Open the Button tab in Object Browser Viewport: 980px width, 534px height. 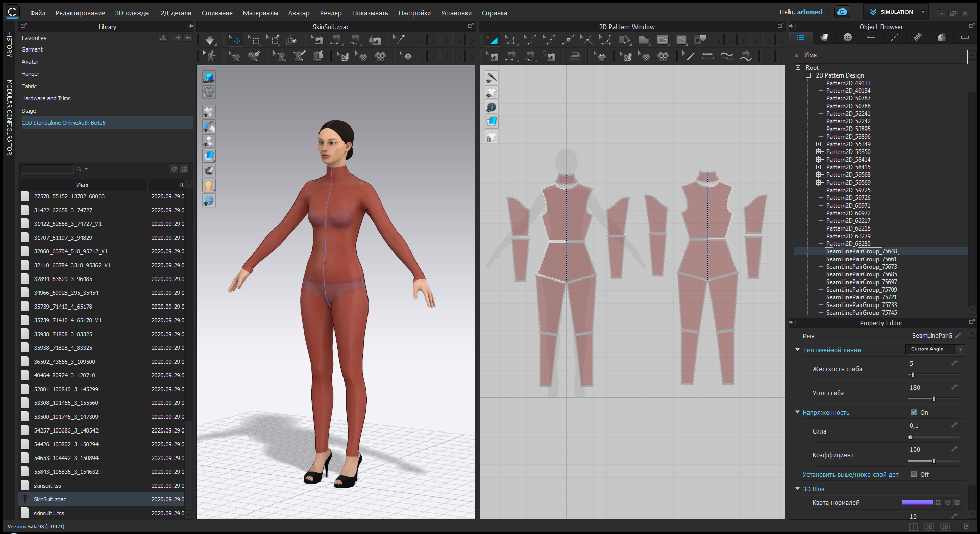(848, 37)
